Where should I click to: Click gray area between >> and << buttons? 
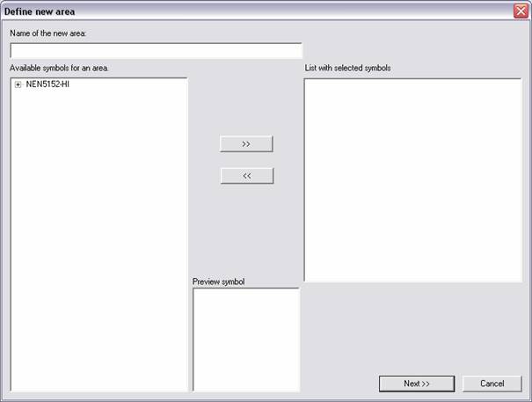coord(246,159)
